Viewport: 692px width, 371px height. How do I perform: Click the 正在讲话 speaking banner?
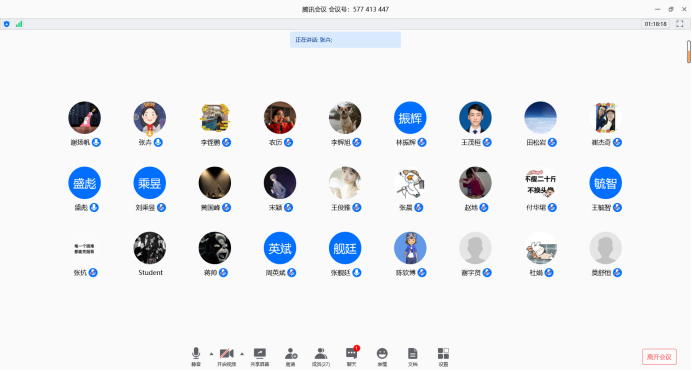coord(346,40)
